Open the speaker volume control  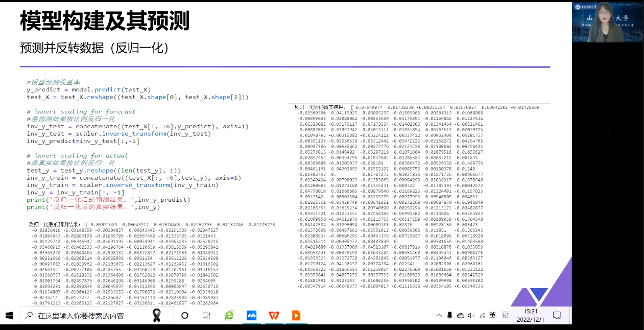471,316
